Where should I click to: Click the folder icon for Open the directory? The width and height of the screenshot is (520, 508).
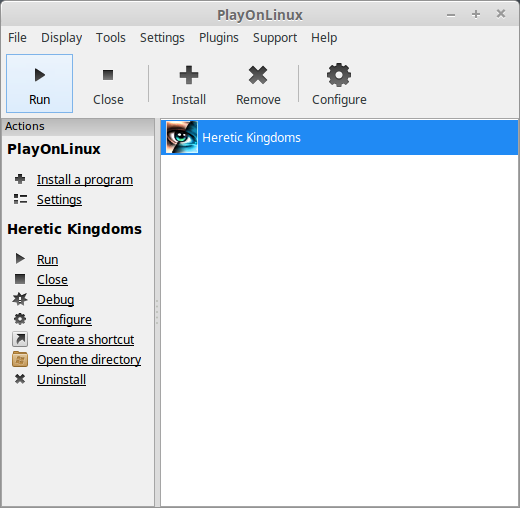click(x=20, y=359)
